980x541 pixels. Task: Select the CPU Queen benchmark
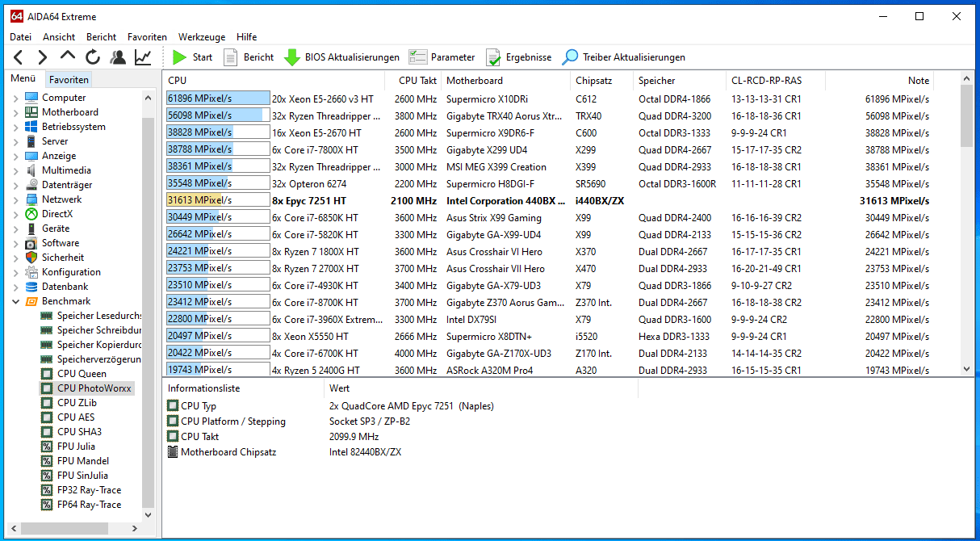81,374
